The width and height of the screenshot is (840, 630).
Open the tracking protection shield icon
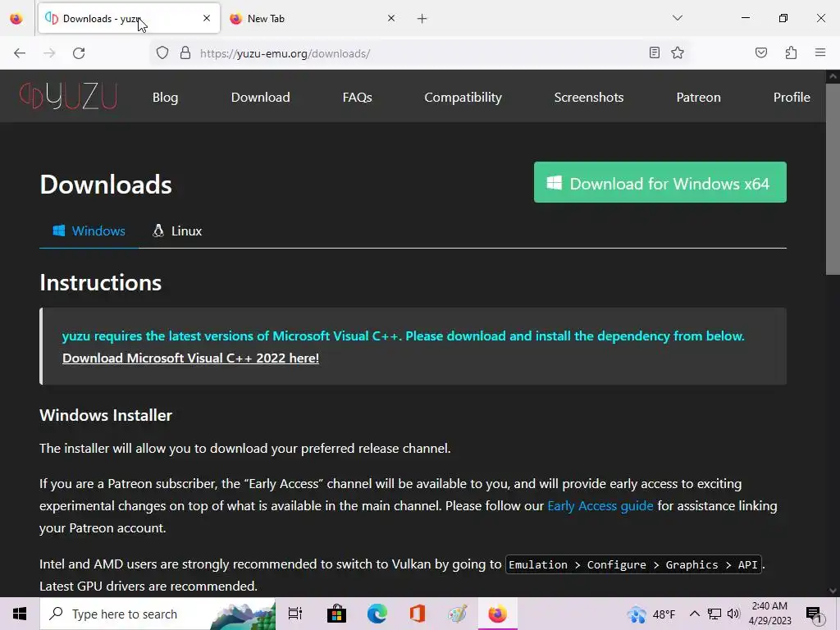162,53
